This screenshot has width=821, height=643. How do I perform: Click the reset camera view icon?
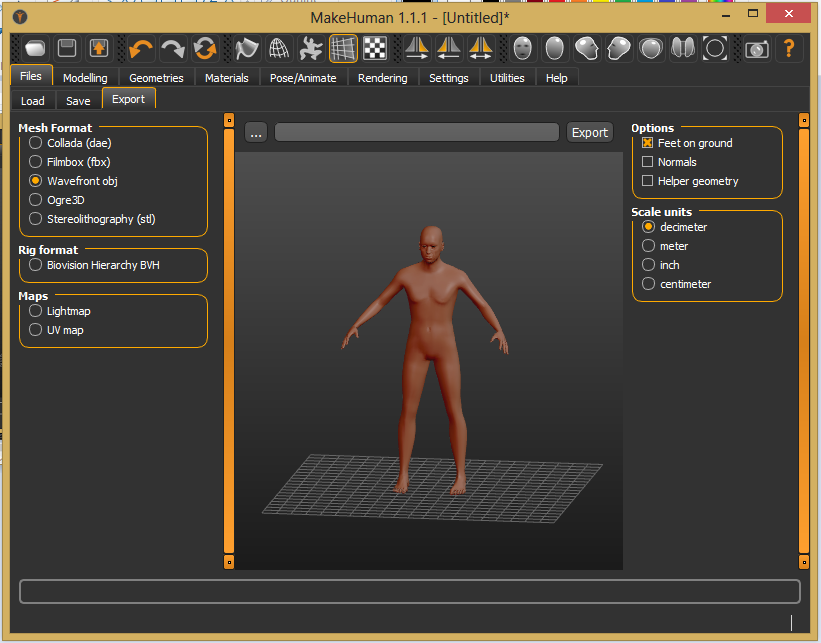[715, 49]
